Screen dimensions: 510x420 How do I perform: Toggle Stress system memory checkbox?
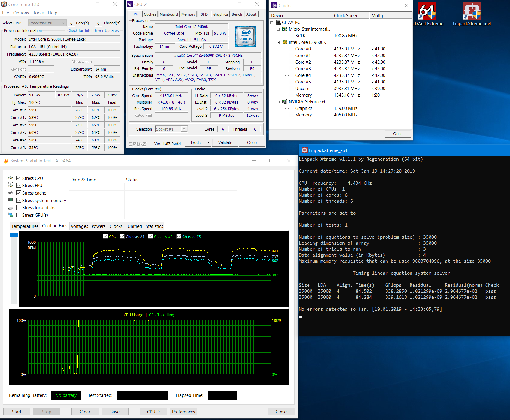[x=19, y=200]
